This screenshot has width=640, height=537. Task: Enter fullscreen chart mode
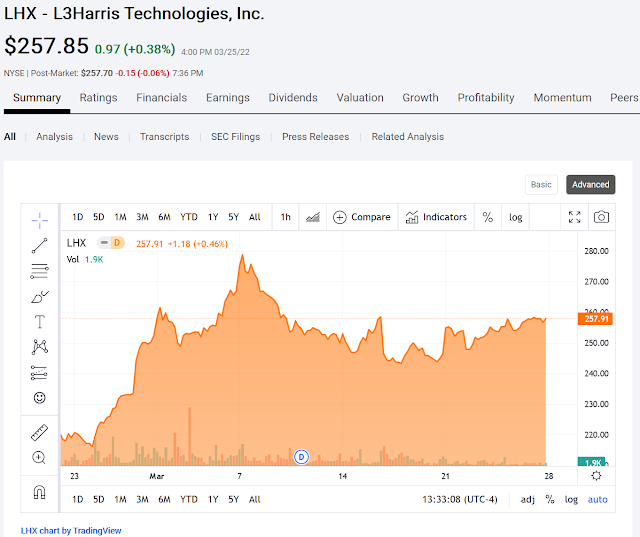574,217
